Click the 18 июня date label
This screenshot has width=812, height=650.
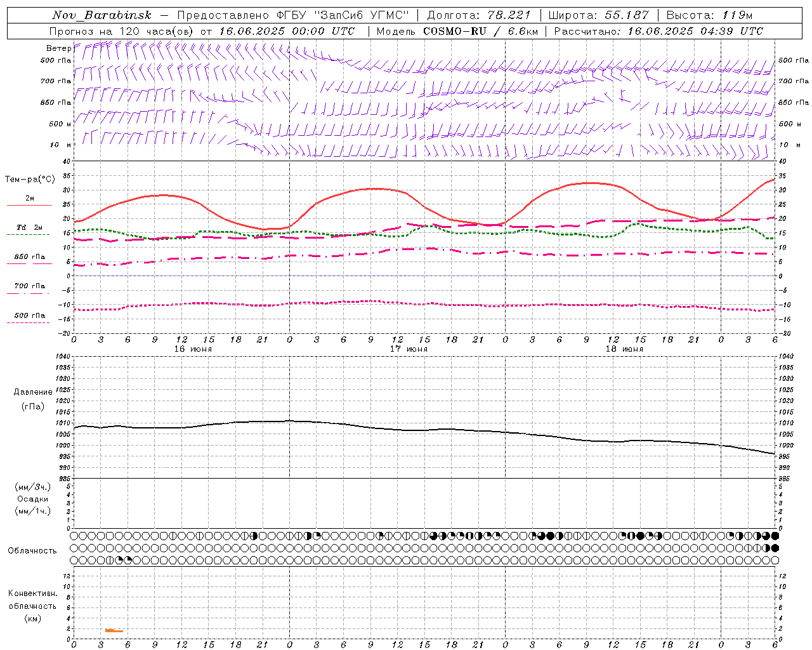pyautogui.click(x=624, y=349)
